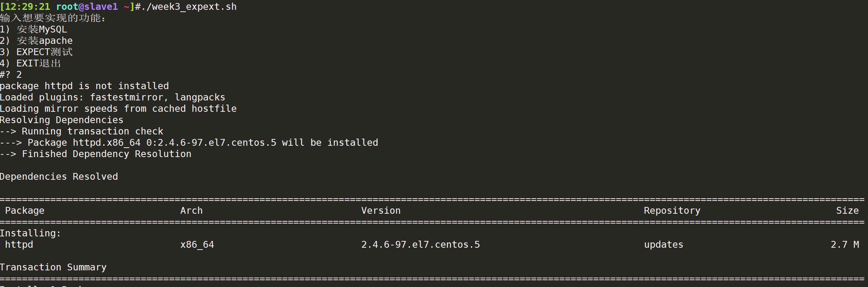
Task: Click the 'Resolving Dependencies' line
Action: pyautogui.click(x=62, y=120)
